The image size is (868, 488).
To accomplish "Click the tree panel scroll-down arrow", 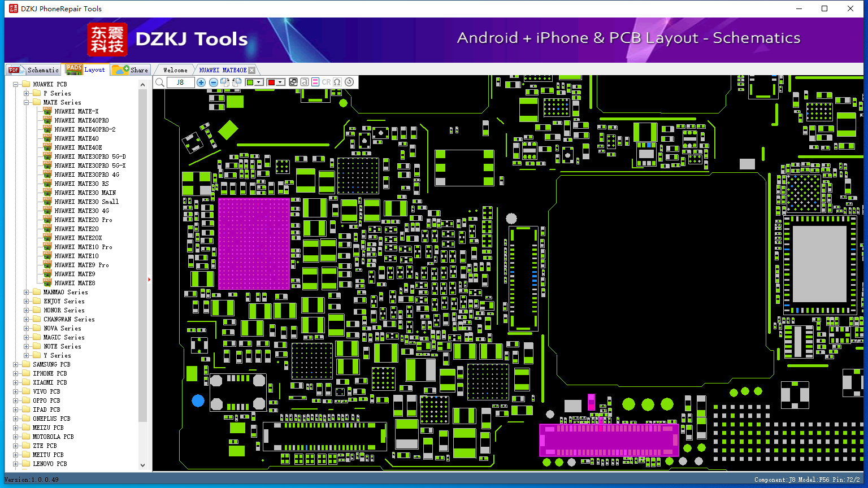I will point(142,465).
